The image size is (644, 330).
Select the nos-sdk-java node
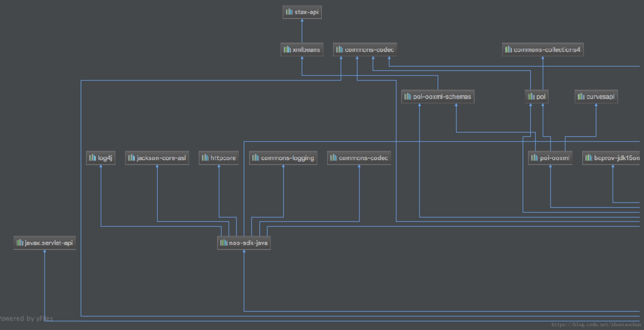click(x=244, y=243)
